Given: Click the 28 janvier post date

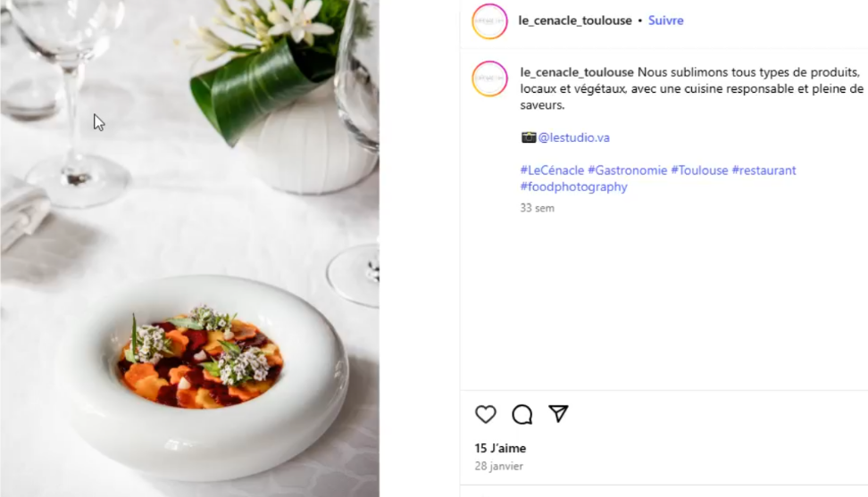Looking at the screenshot, I should pyautogui.click(x=498, y=466).
